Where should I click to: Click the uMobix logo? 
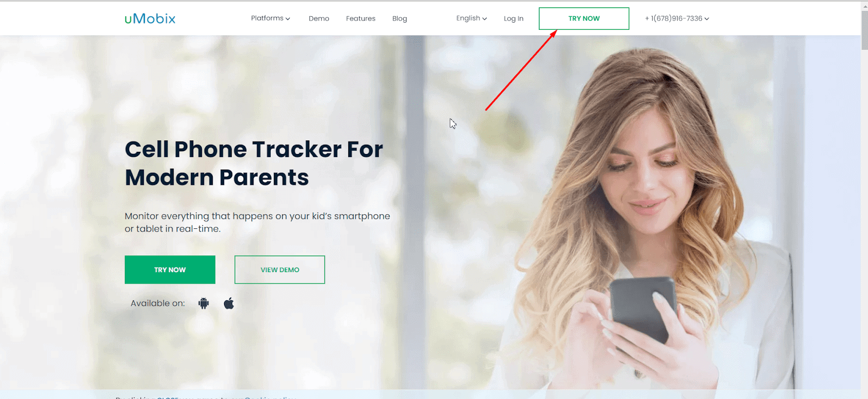click(x=150, y=18)
